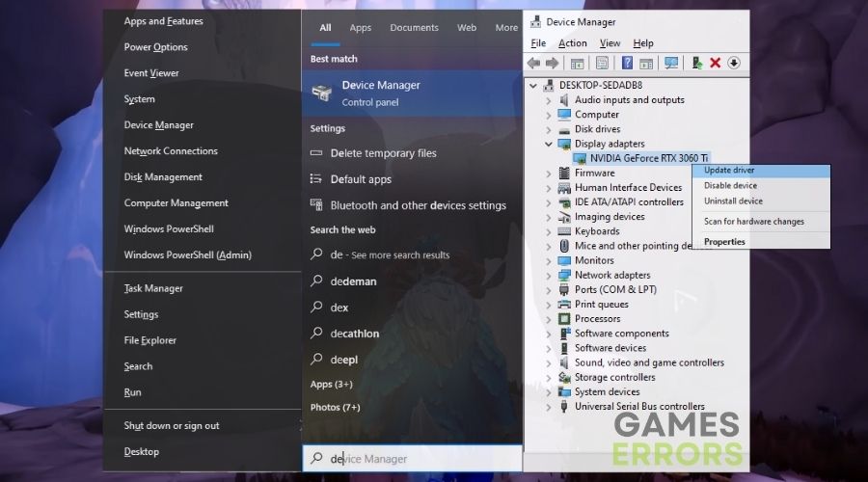Expand the IDE ATA/ATAPI controllers chevron
Screen dimensions: 868x482
(x=549, y=202)
